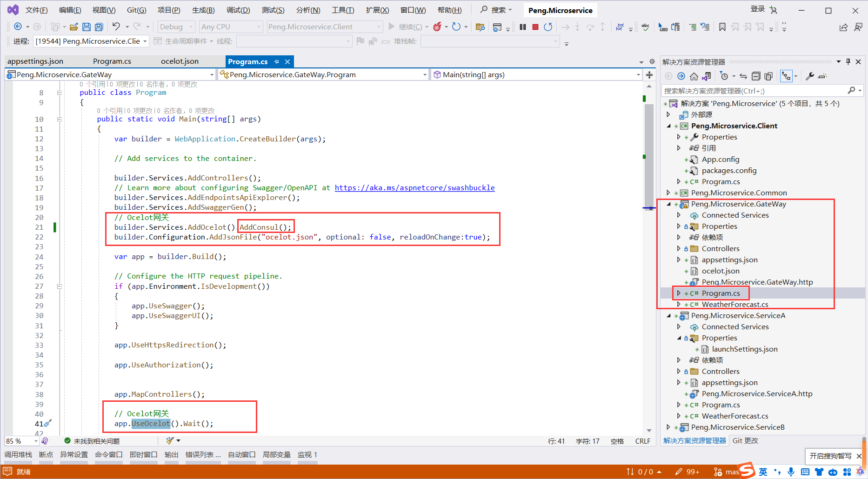Open file with the folder icon
This screenshot has height=479, width=868.
[x=73, y=27]
